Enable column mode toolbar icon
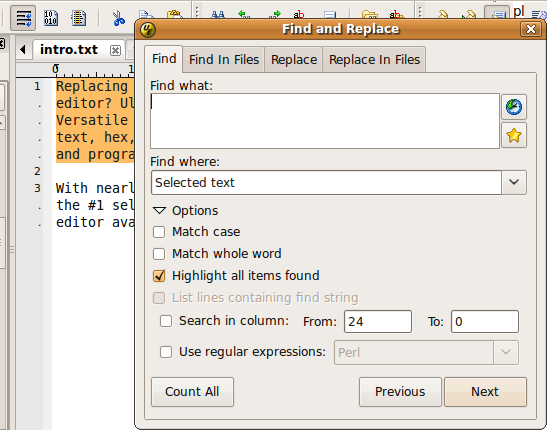547x430 pixels. point(78,18)
